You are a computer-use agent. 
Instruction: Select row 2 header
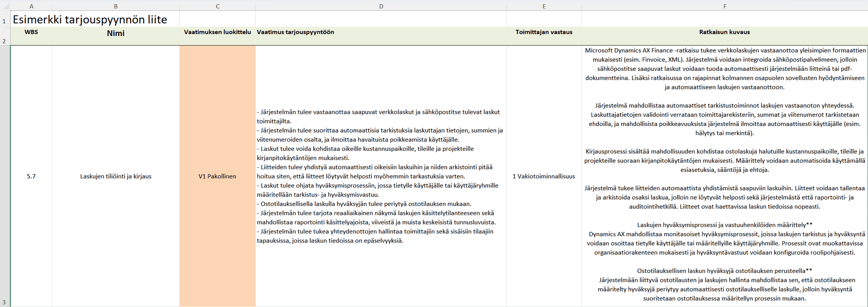click(x=4, y=40)
